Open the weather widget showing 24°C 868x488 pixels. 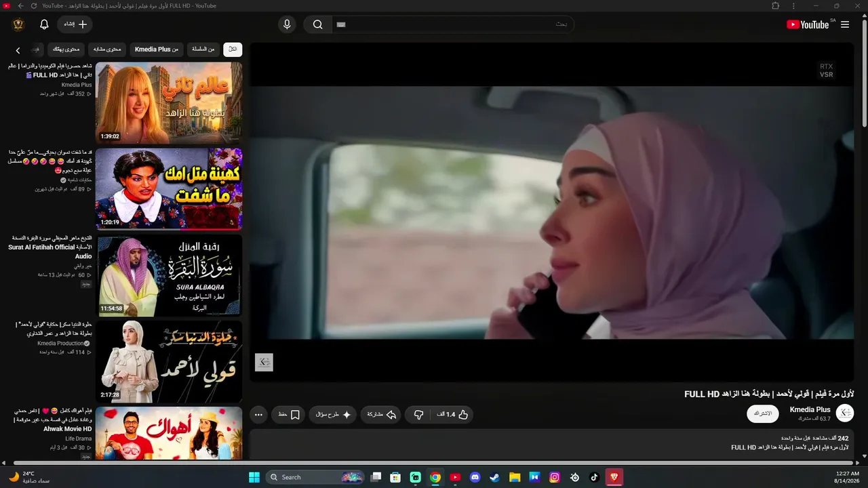[x=28, y=477]
